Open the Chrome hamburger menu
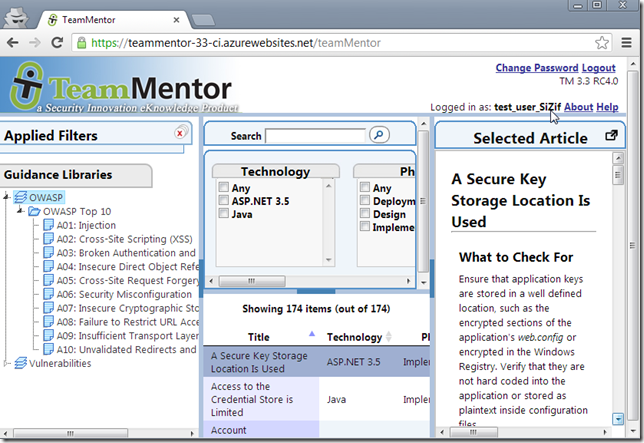Viewport: 644px width, 443px height. [626, 43]
